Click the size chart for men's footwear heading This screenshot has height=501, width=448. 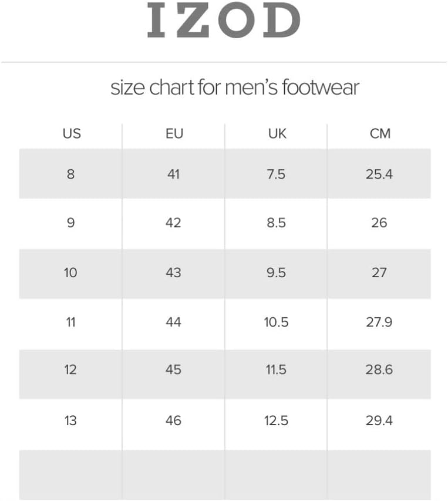click(x=235, y=88)
